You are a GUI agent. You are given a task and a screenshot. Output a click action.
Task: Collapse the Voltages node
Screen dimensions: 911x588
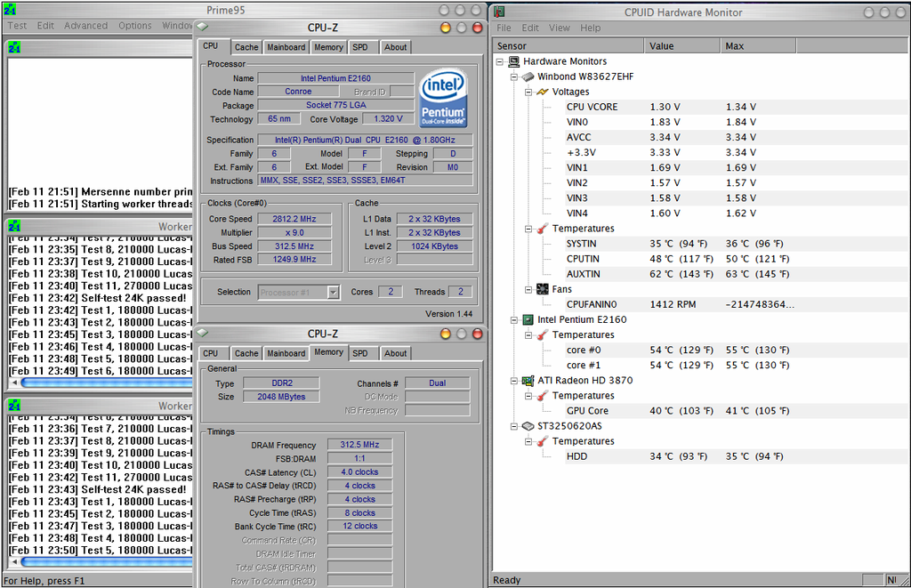528,92
